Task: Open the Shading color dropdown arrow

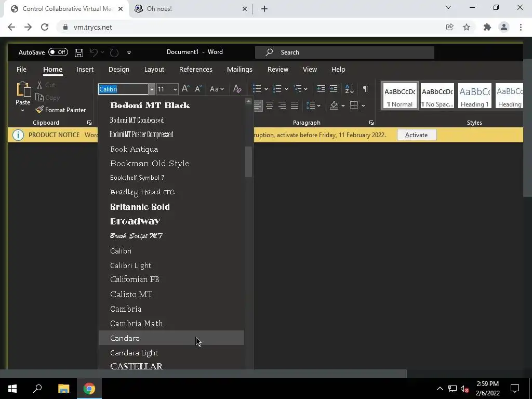Action: point(343,106)
